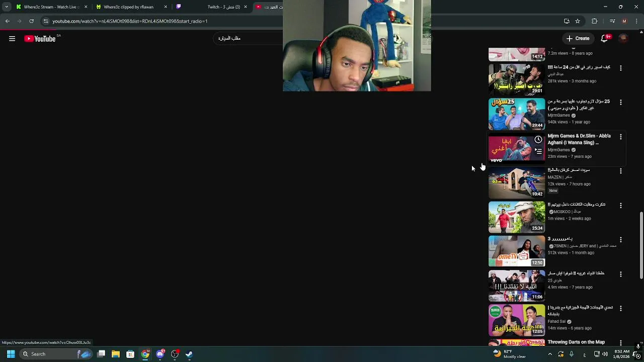Open the 11:06 video thumbnail
The image size is (644, 362).
(517, 286)
